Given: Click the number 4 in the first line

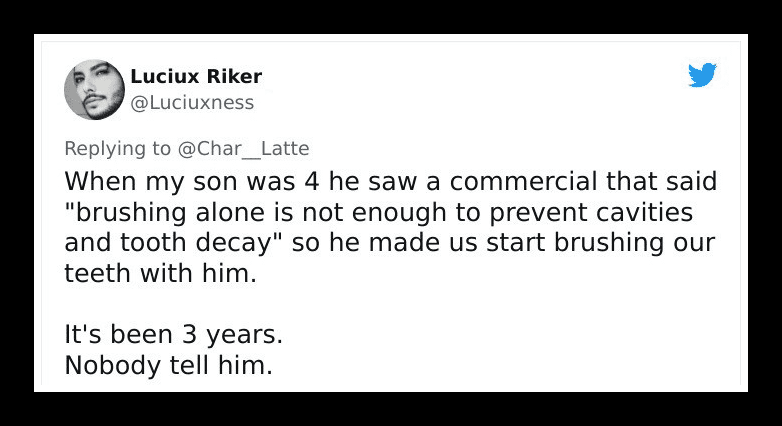Looking at the screenshot, I should (x=311, y=182).
